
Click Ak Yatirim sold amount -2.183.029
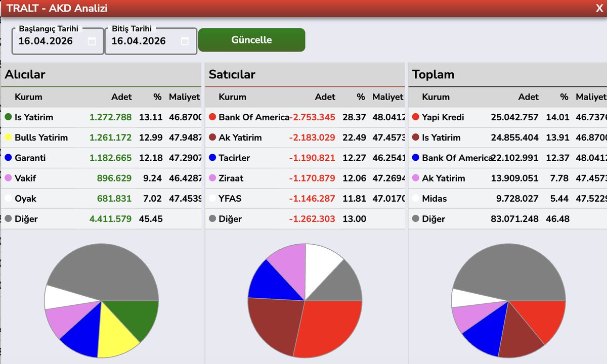click(313, 137)
